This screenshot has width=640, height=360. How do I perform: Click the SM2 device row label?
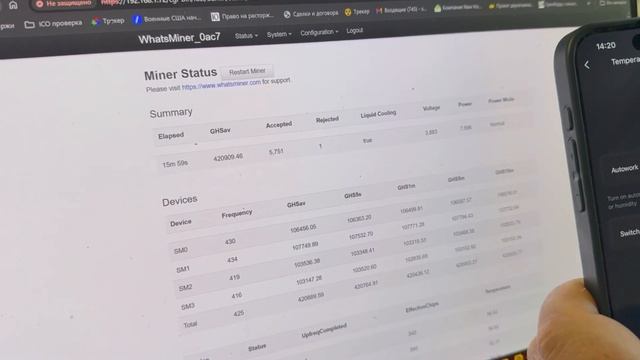coord(185,288)
